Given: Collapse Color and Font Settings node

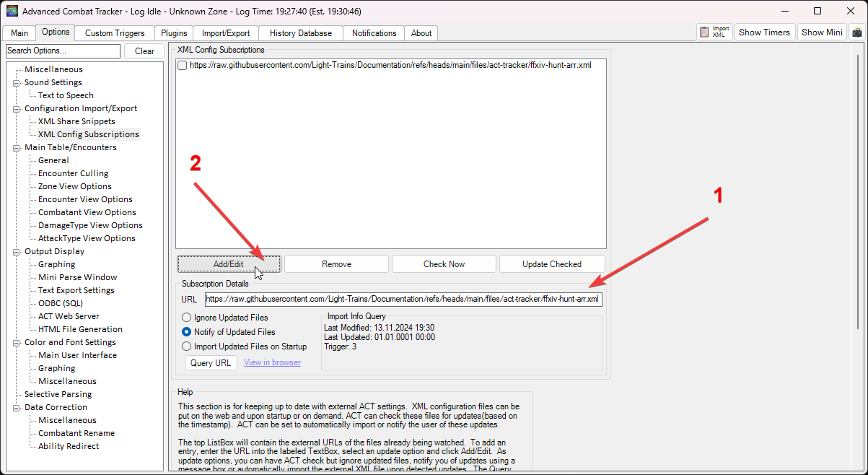Looking at the screenshot, I should [x=17, y=342].
